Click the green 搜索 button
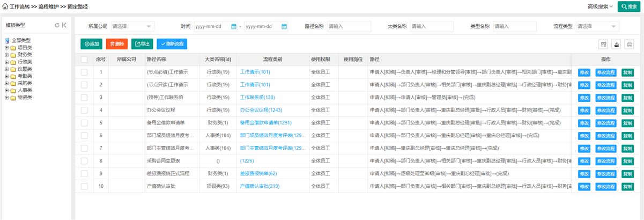Screen dimensions: 644x220 point(629,6)
